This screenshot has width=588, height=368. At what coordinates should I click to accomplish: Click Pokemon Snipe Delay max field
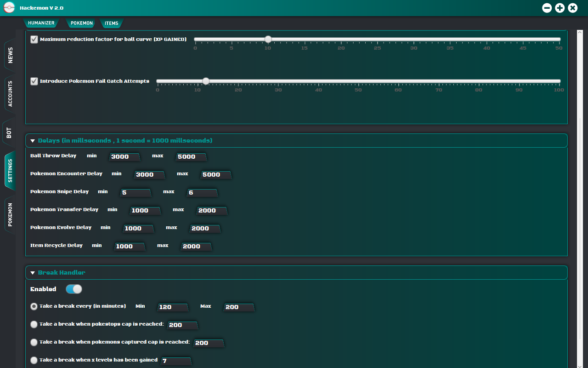coord(203,193)
